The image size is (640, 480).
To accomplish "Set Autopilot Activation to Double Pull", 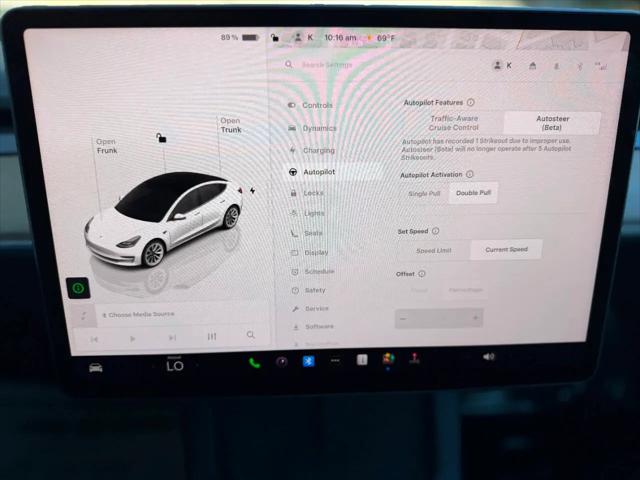I will point(473,193).
